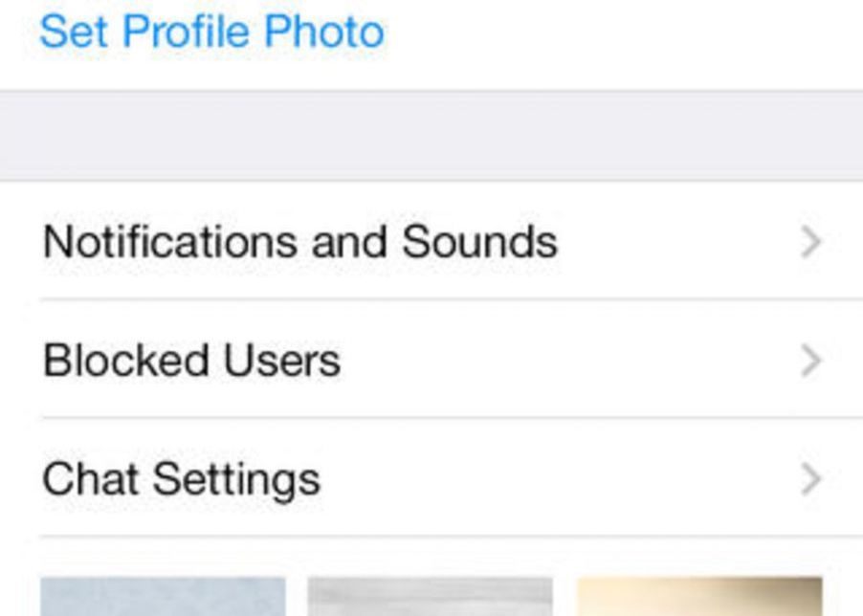Screen dimensions: 863x616
Task: Click the Chat Settings disclosure arrow
Action: pos(810,478)
